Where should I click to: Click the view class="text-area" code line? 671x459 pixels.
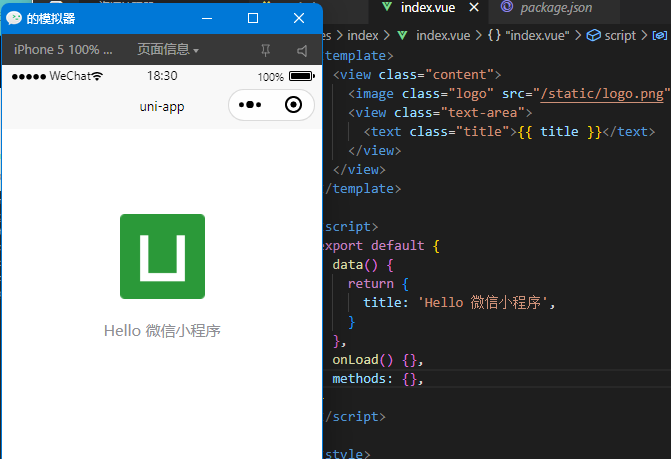click(440, 113)
